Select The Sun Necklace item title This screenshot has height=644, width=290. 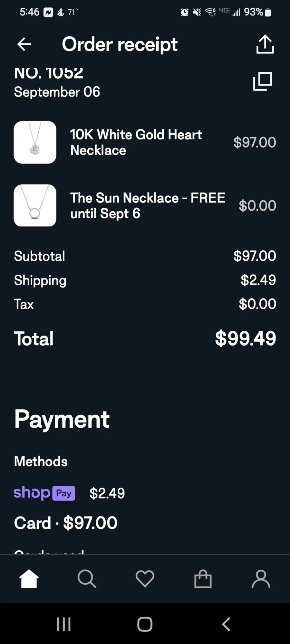tap(148, 205)
